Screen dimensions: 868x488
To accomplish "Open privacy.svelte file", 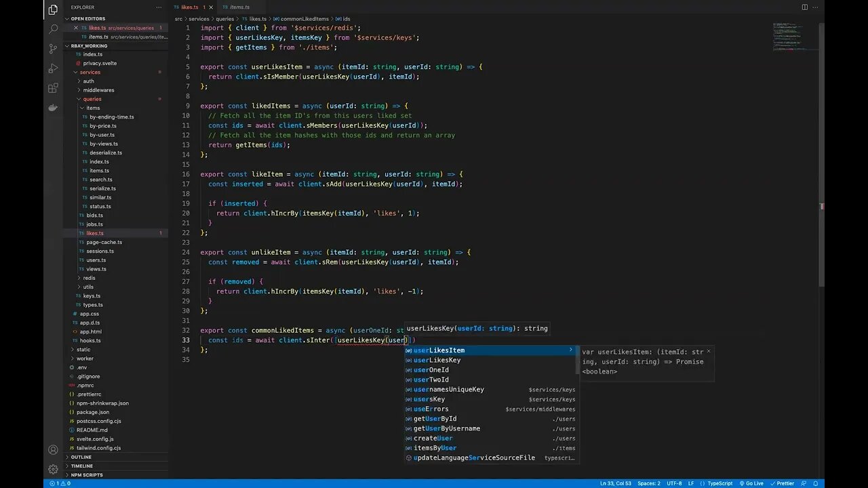I will 100,63.
